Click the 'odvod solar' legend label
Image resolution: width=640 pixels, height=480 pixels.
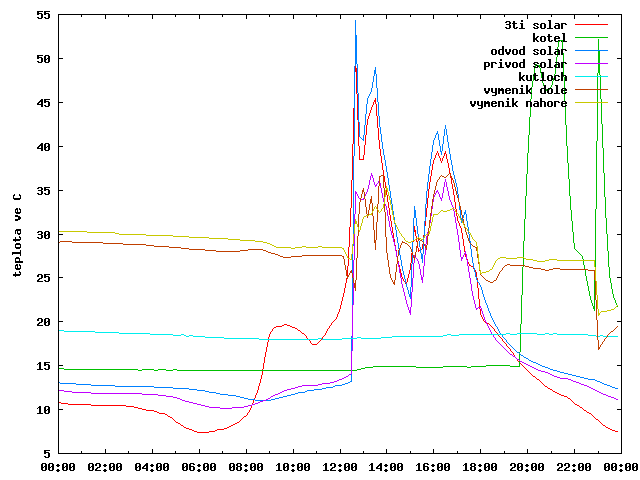(529, 51)
